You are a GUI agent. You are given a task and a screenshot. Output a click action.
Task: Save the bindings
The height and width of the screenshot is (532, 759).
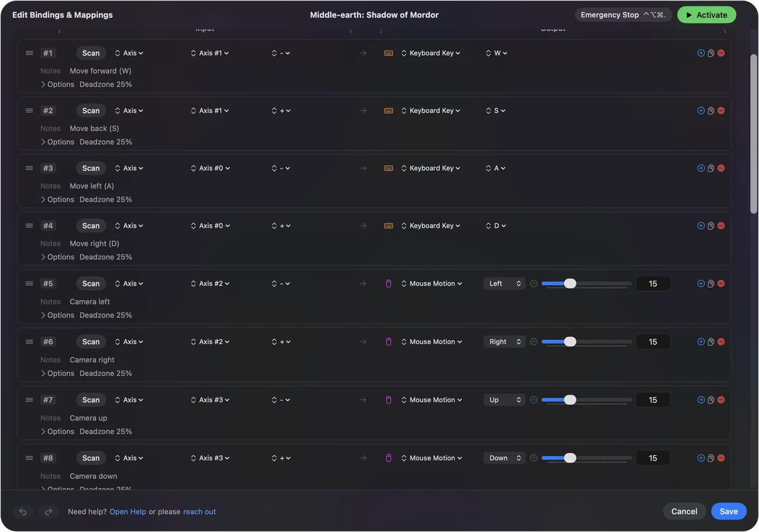pyautogui.click(x=729, y=511)
